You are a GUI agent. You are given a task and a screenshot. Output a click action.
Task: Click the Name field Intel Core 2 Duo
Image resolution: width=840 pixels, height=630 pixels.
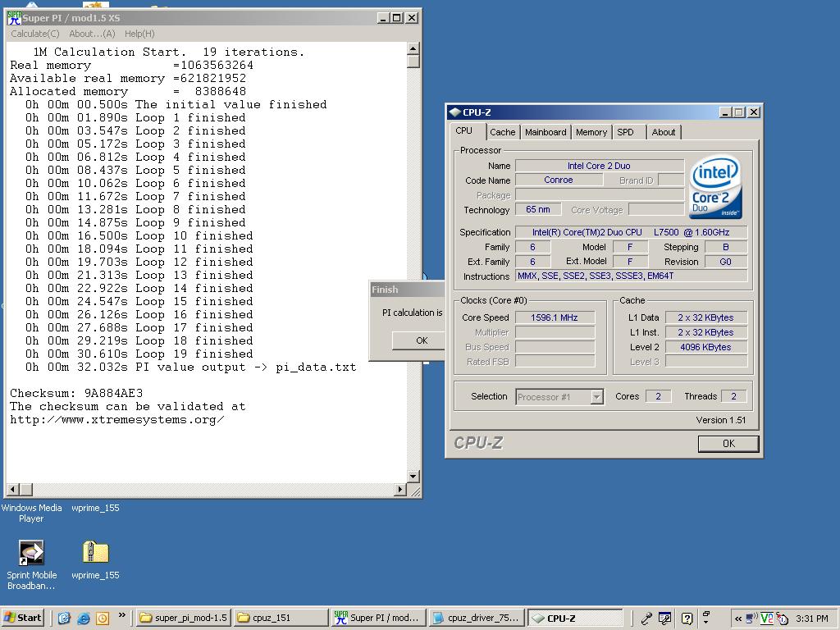point(599,166)
